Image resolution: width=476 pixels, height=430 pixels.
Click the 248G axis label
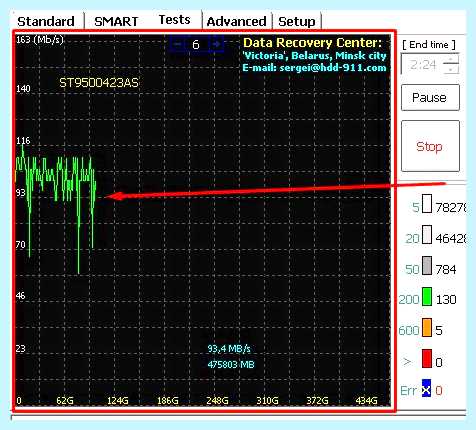(x=217, y=400)
